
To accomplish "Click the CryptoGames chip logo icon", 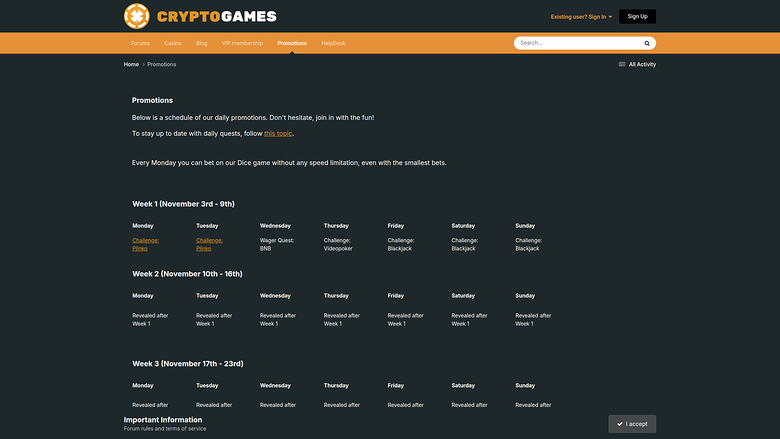I will click(x=137, y=16).
